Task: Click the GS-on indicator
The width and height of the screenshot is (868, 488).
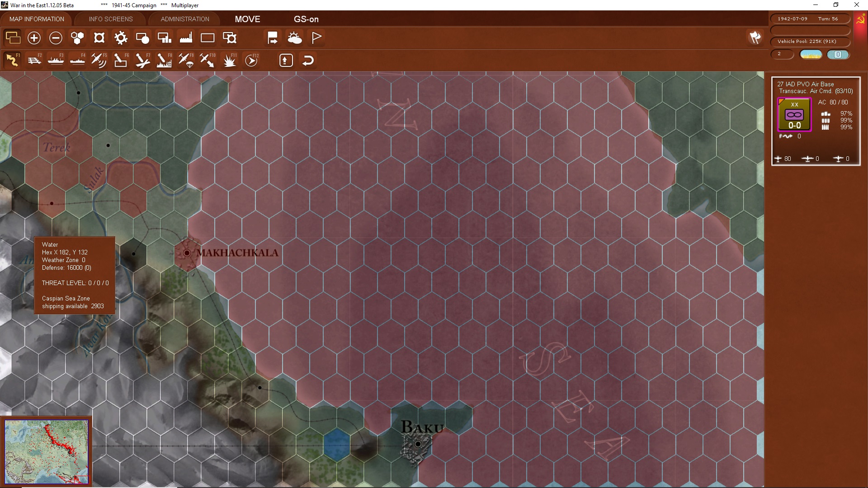Action: [x=306, y=19]
